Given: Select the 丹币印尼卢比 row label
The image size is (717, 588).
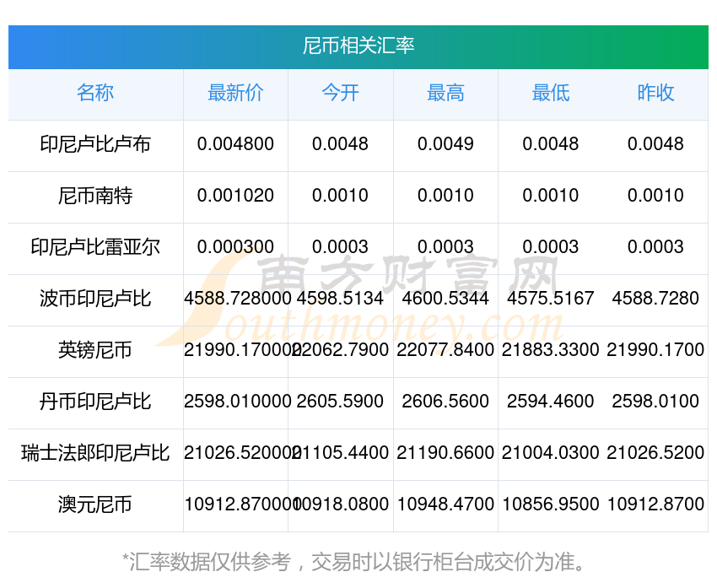Looking at the screenshot, I should pyautogui.click(x=95, y=402).
